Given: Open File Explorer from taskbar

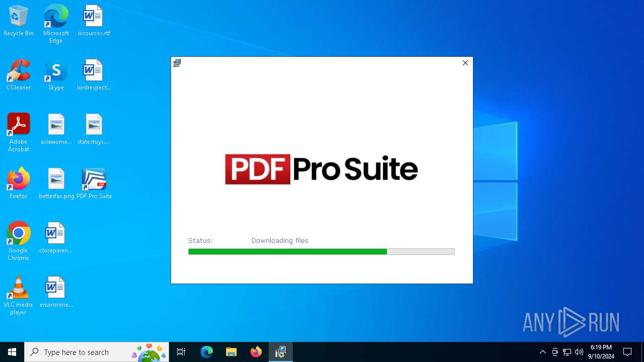Looking at the screenshot, I should 231,352.
